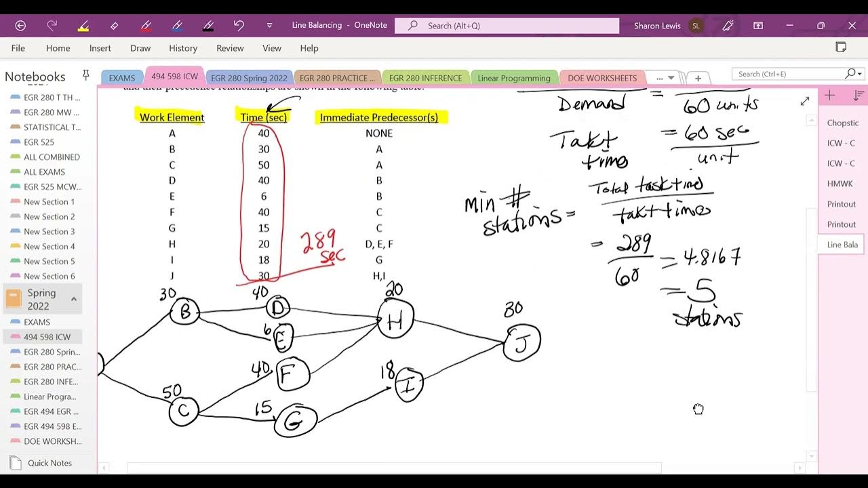Click the Undo arrow
Viewport: 868px width, 488px height.
pos(239,25)
